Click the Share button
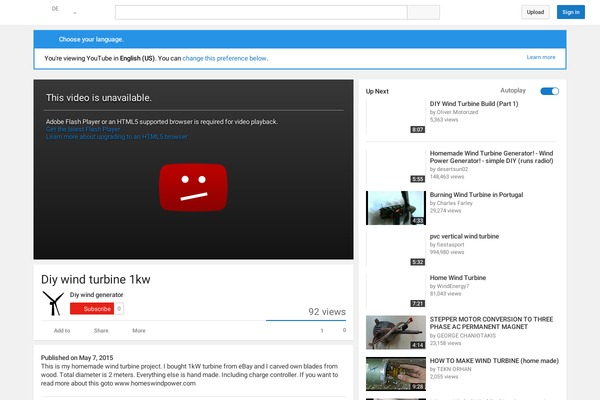Screen dimensions: 600x400 [101, 331]
